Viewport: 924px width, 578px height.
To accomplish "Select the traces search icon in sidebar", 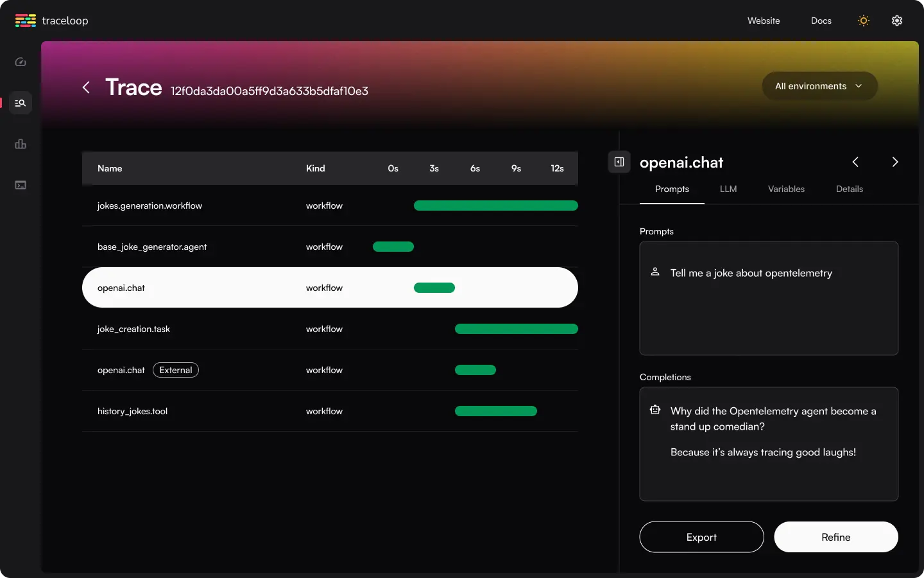I will tap(20, 103).
